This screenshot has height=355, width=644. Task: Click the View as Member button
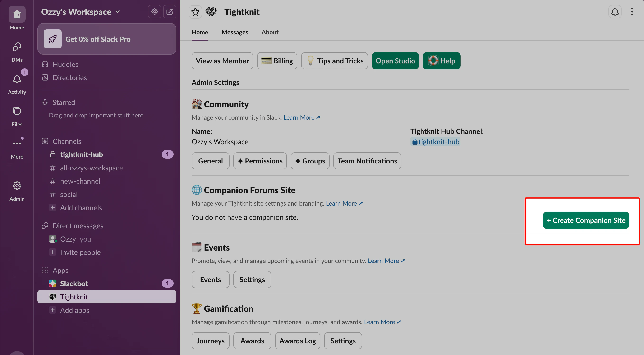point(222,61)
